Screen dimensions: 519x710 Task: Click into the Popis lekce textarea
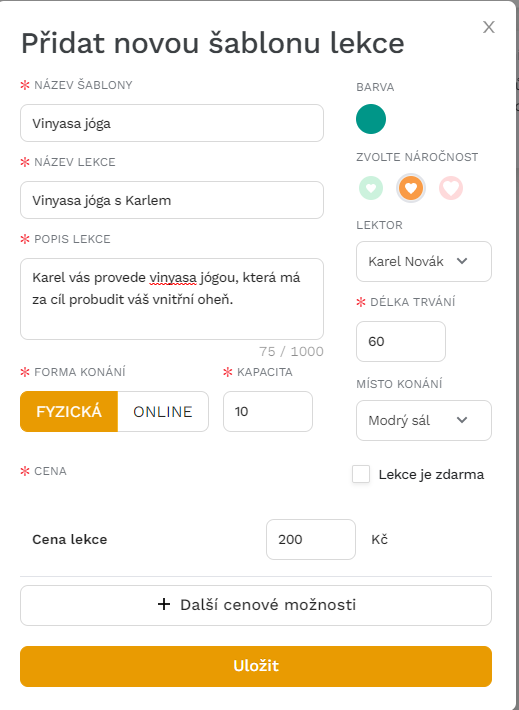172,299
